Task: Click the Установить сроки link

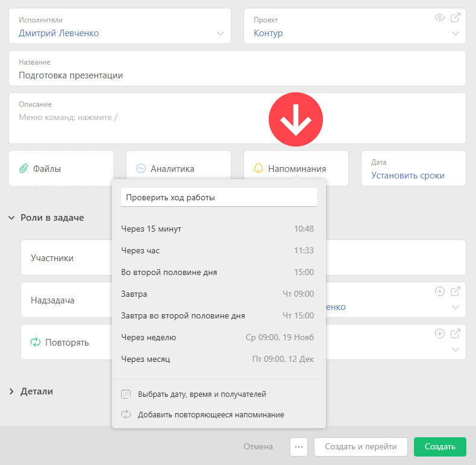Action: tap(408, 176)
